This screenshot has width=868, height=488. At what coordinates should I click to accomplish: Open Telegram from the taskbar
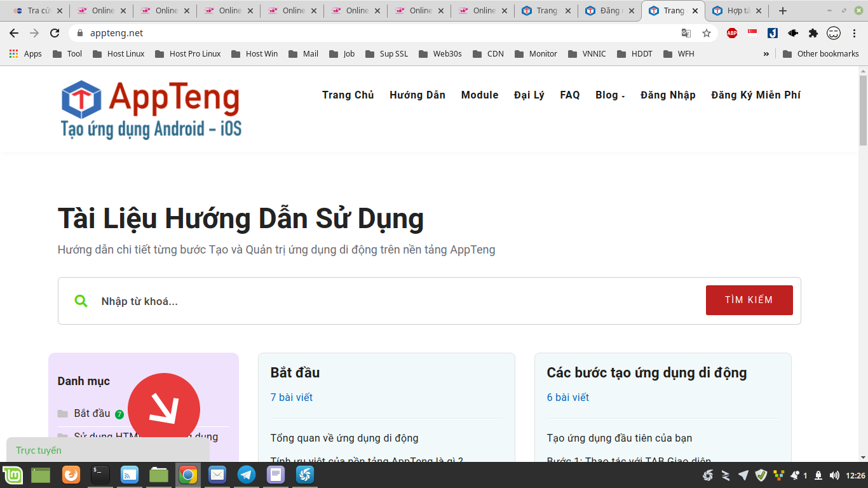click(x=247, y=475)
